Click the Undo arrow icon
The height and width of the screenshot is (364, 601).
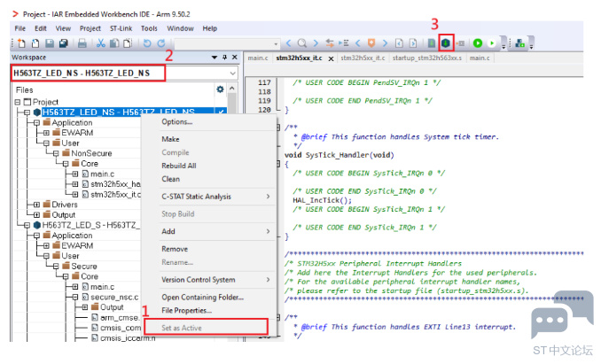147,43
